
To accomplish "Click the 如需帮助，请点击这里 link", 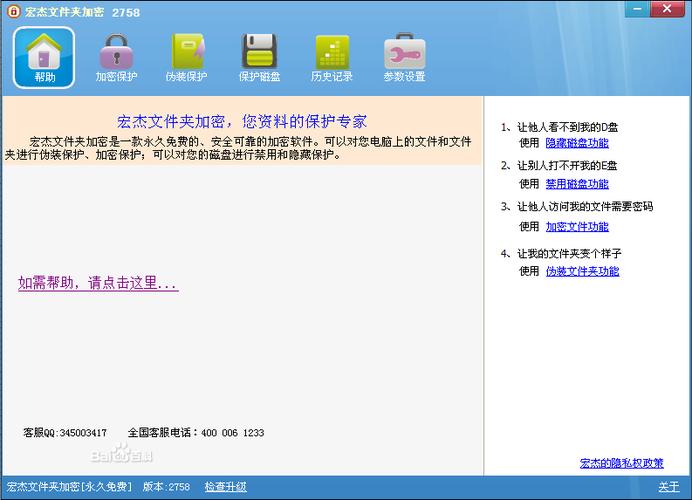I will point(98,283).
